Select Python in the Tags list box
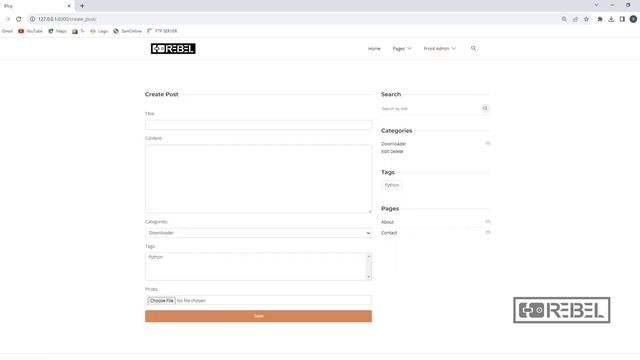Image resolution: width=640 pixels, height=360 pixels. [x=156, y=257]
